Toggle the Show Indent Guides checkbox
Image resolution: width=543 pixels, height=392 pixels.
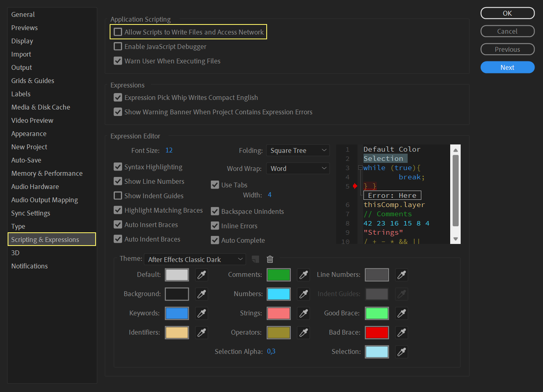[x=118, y=196]
